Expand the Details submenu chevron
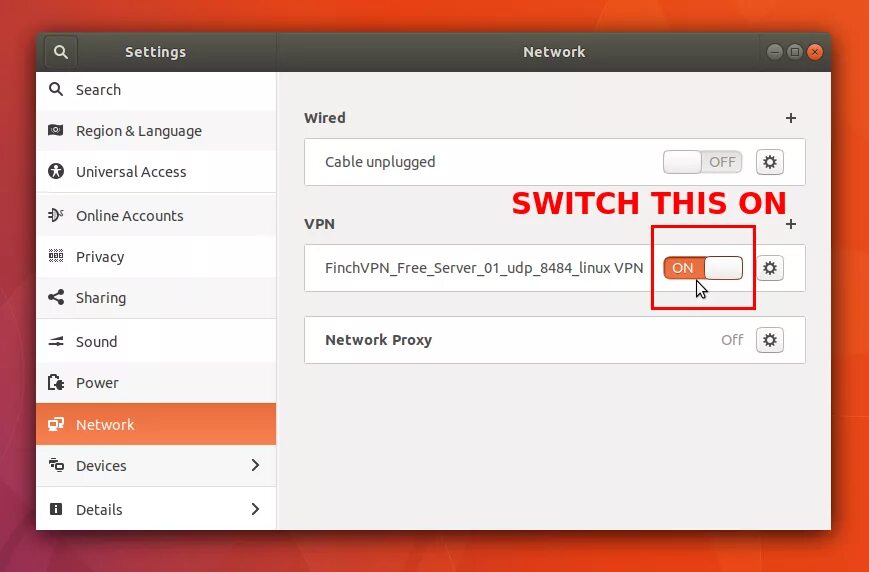Image resolution: width=869 pixels, height=572 pixels. tap(255, 509)
